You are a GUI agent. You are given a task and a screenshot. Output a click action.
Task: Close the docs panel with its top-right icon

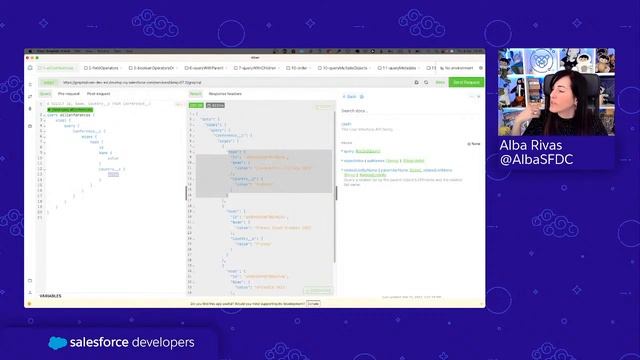tap(479, 97)
